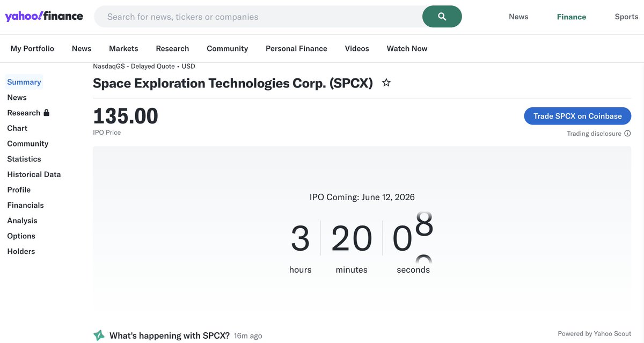Viewport: 644px width, 343px height.
Task: Click the countdown minutes value 20
Action: pos(352,239)
